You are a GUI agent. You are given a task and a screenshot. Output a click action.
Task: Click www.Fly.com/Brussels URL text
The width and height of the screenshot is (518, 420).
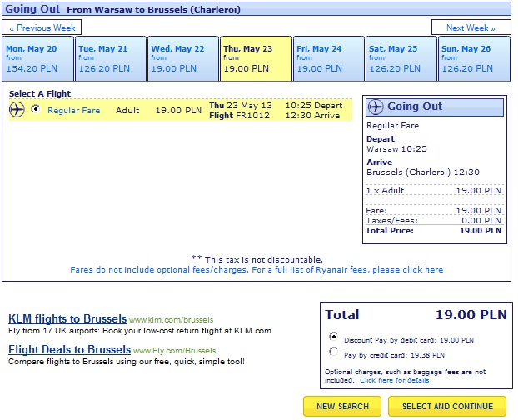[x=174, y=351]
